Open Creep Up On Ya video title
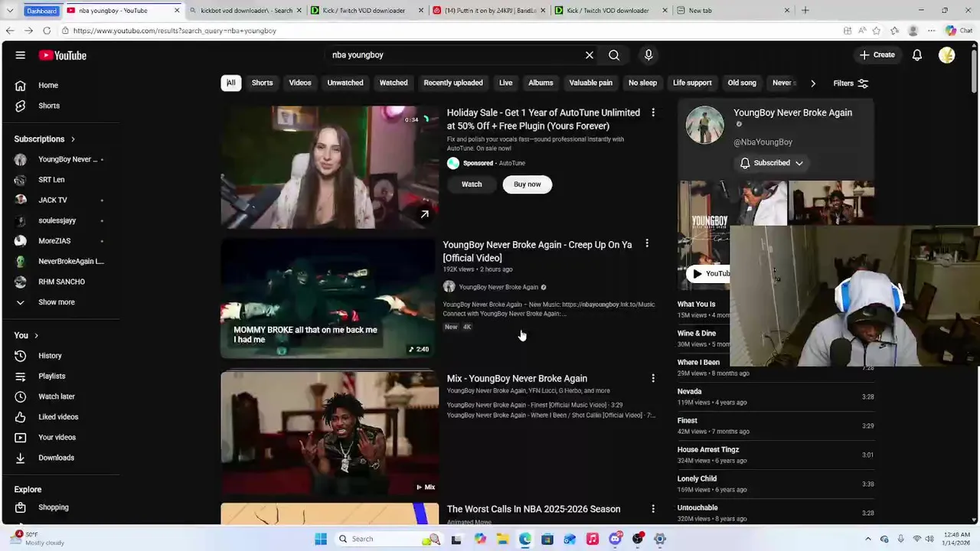Screen dimensions: 980x551 click(x=537, y=251)
